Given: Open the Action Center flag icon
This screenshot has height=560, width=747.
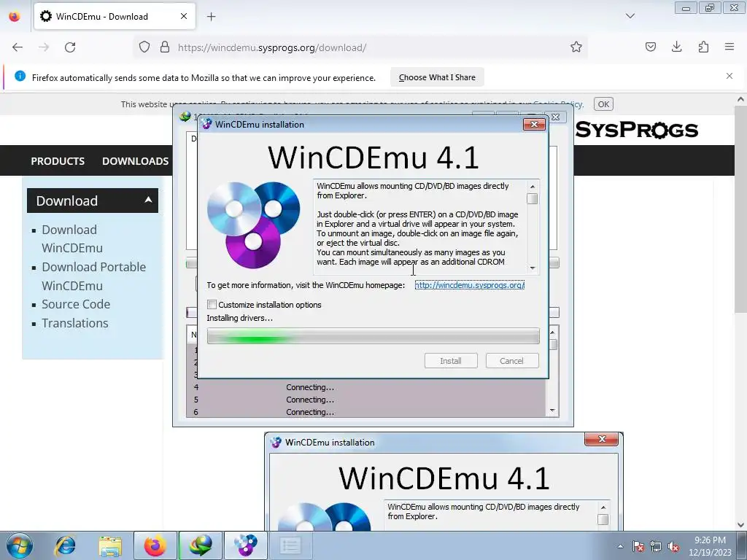Looking at the screenshot, I should [x=638, y=546].
